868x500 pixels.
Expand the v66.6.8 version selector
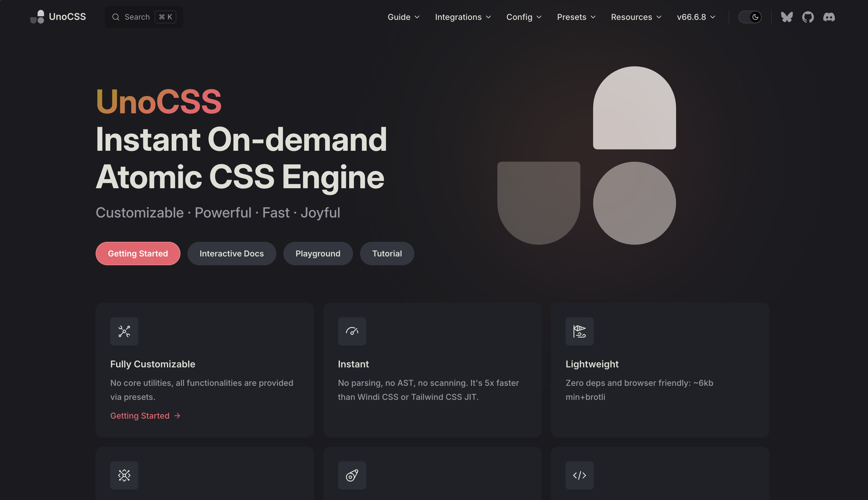(x=696, y=17)
